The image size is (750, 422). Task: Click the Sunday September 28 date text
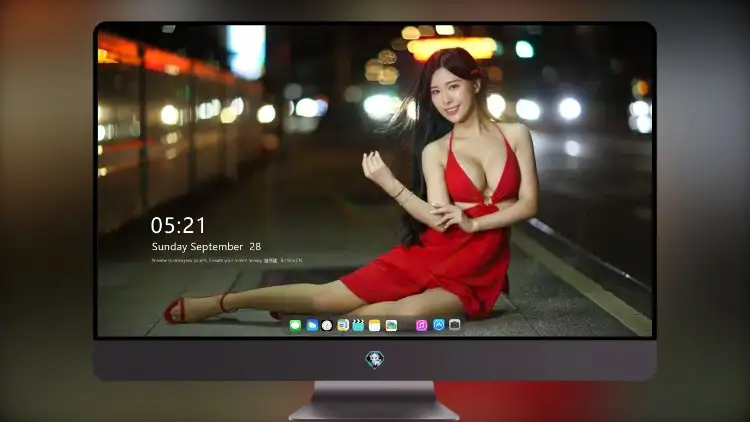206,246
